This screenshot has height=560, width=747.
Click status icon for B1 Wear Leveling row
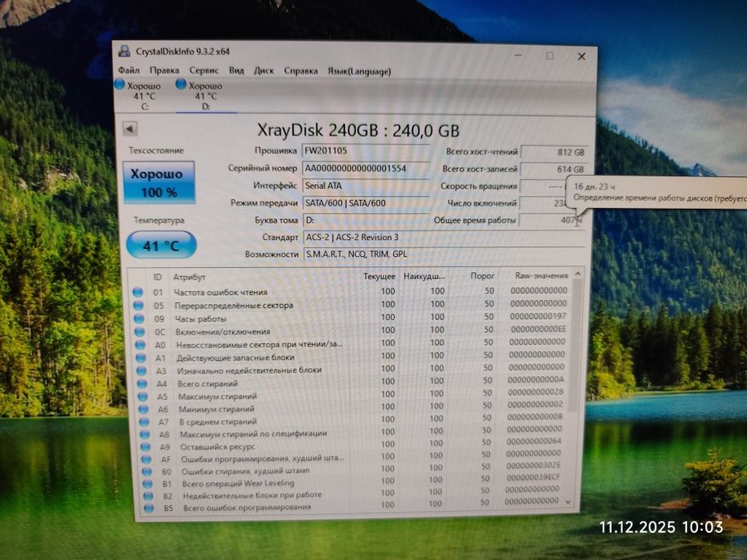(x=147, y=484)
